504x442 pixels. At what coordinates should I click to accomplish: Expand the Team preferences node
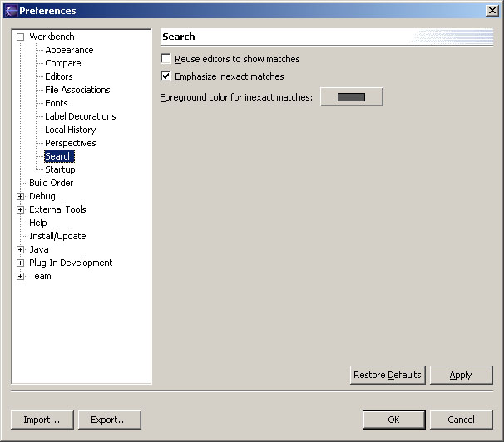pyautogui.click(x=20, y=277)
